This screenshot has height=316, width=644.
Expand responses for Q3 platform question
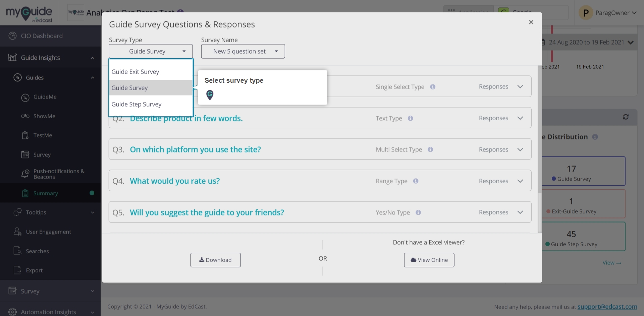coord(520,149)
